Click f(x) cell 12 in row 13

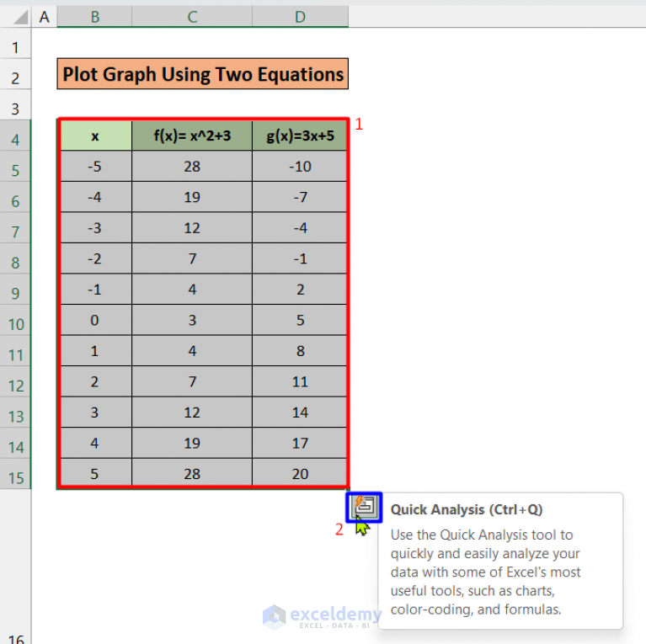coord(192,412)
